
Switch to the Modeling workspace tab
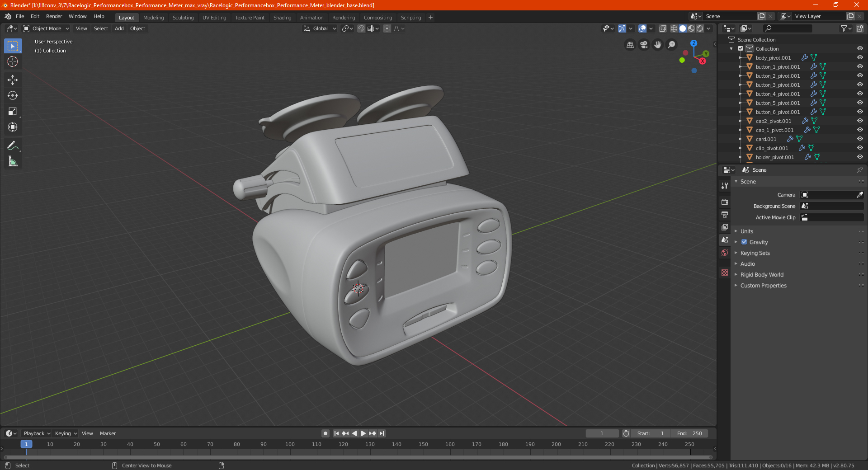point(153,18)
